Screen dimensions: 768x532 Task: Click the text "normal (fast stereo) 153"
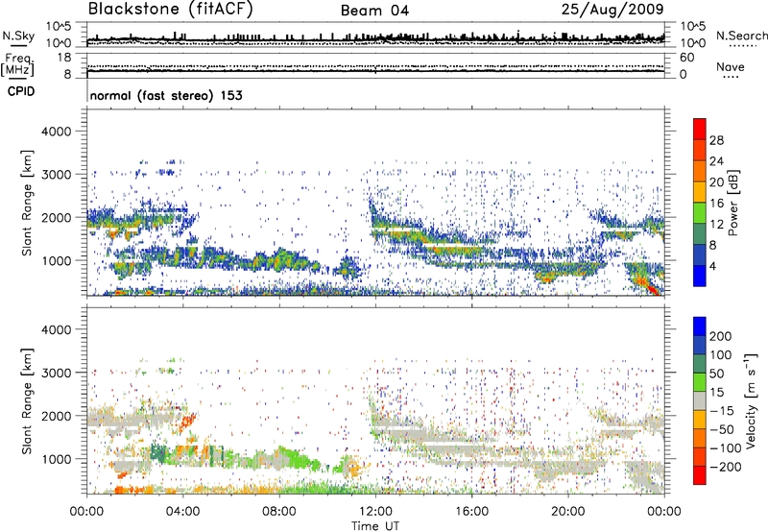(166, 95)
